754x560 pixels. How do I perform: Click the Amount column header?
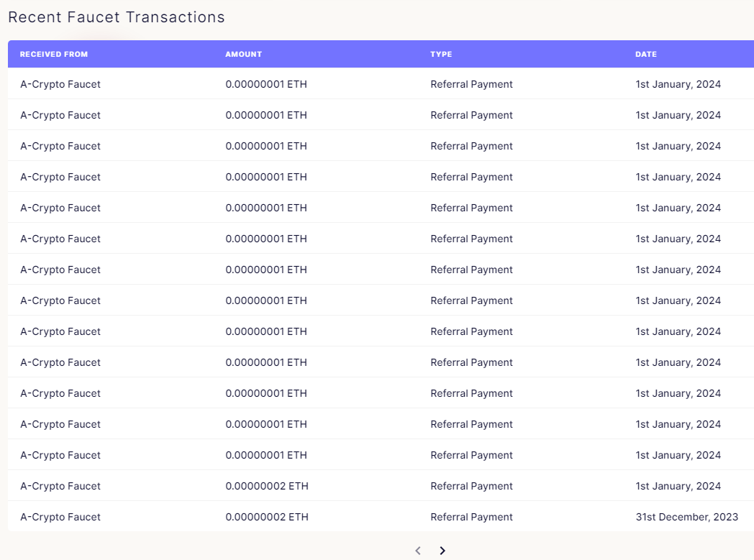point(243,55)
